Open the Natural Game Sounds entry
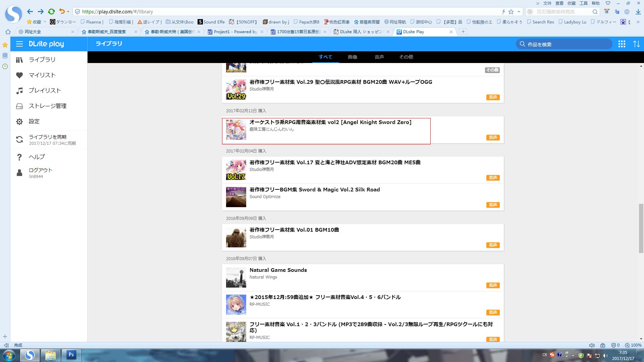This screenshot has width=644, height=362. (x=363, y=278)
